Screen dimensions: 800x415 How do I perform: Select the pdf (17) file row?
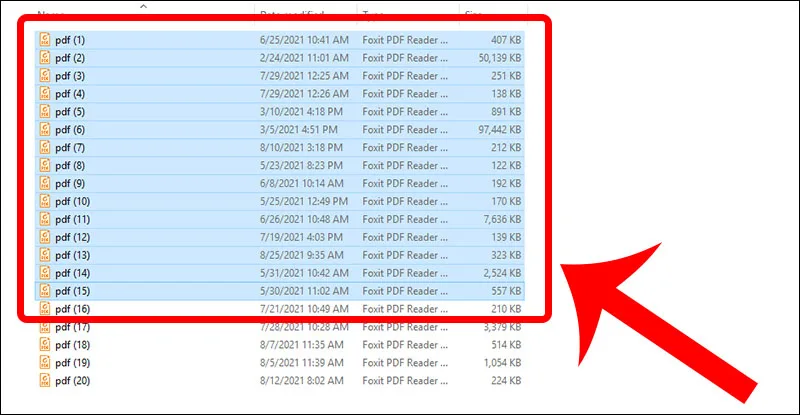[x=281, y=327]
